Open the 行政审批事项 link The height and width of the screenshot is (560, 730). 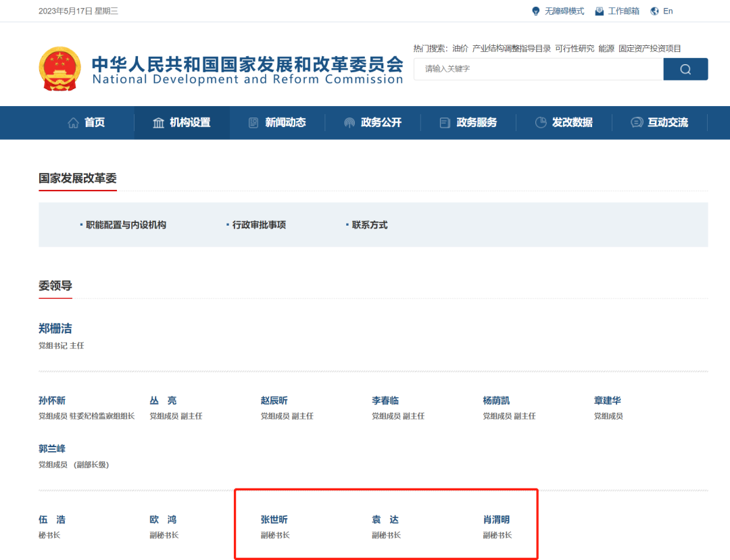coord(259,225)
